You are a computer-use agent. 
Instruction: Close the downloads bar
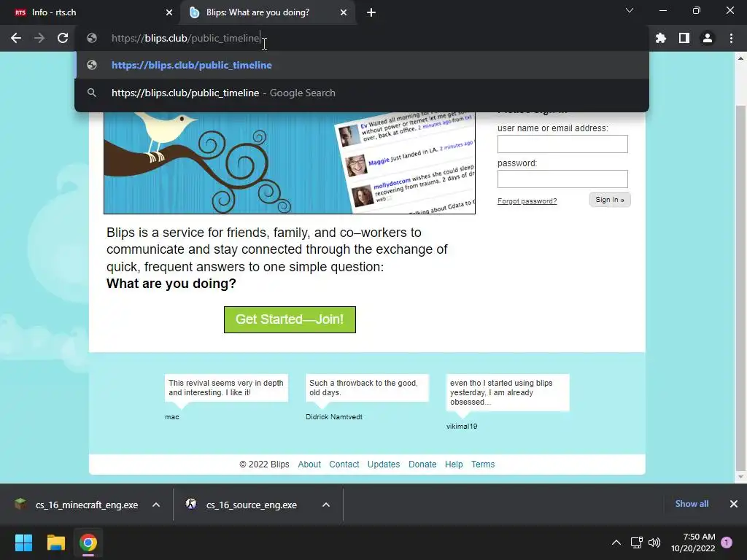click(734, 504)
